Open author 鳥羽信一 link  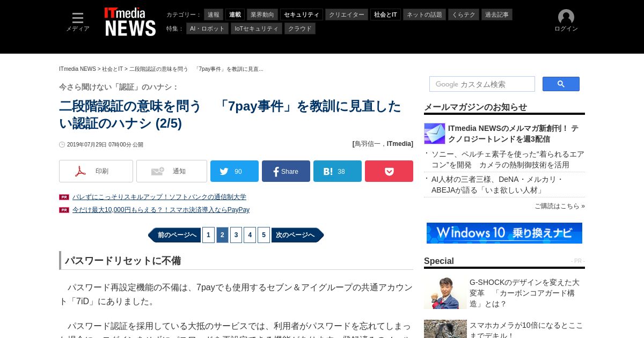[368, 144]
